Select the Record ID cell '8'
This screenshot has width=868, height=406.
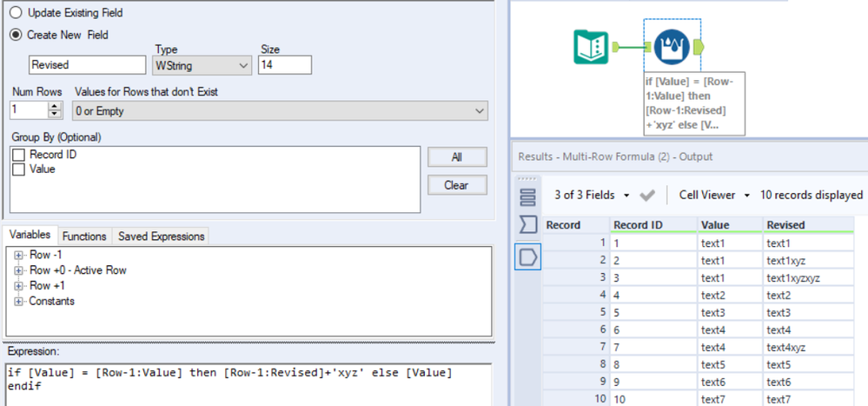(x=653, y=365)
